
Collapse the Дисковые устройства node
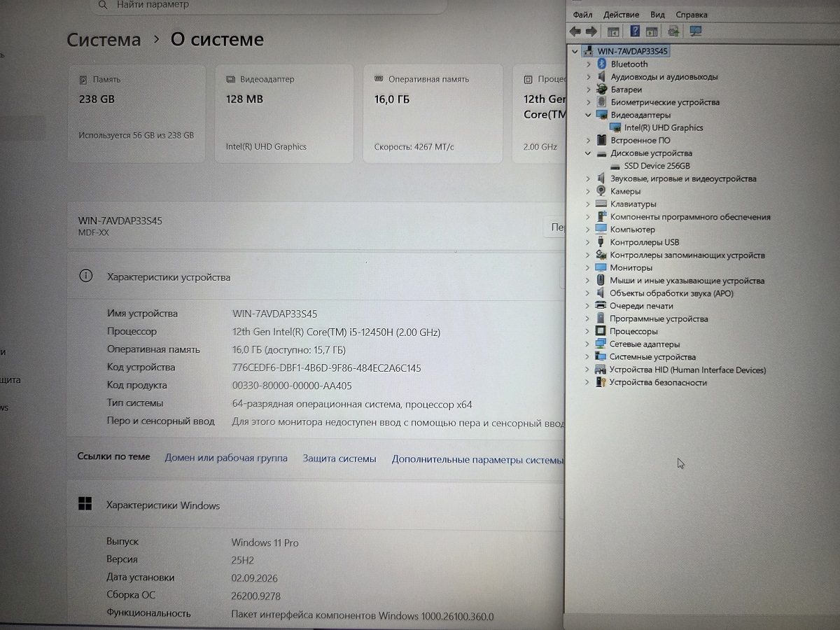pyautogui.click(x=589, y=153)
